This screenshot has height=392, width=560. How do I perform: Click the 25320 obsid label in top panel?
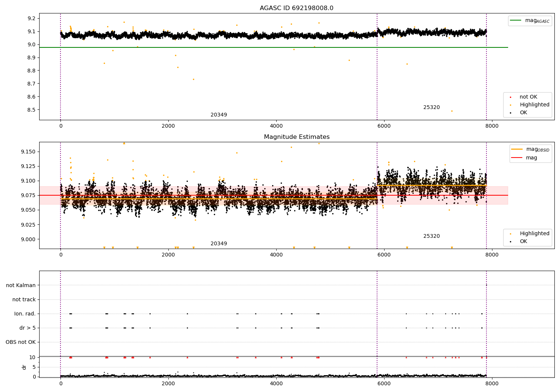tap(432, 108)
